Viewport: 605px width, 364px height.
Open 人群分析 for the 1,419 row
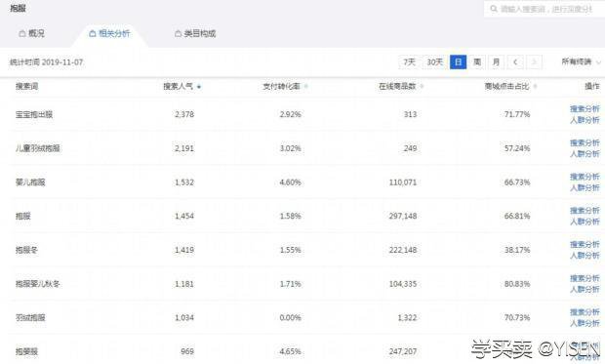click(x=585, y=256)
